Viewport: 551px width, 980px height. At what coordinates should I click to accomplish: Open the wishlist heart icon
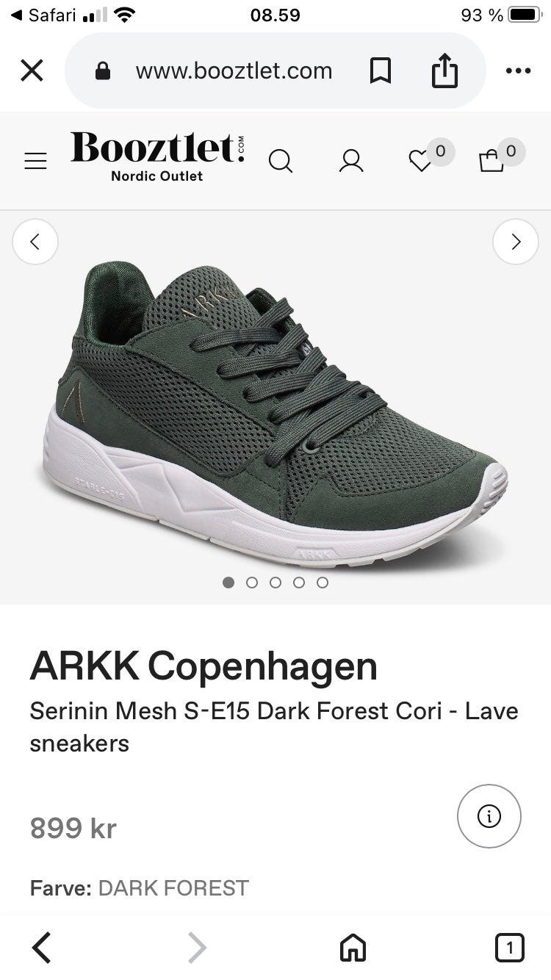[420, 161]
